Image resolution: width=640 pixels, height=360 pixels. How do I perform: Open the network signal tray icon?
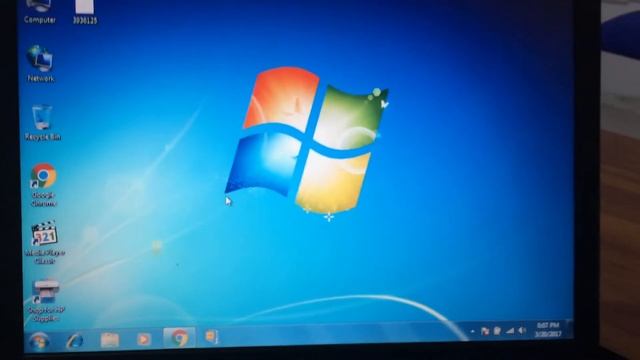tap(510, 331)
